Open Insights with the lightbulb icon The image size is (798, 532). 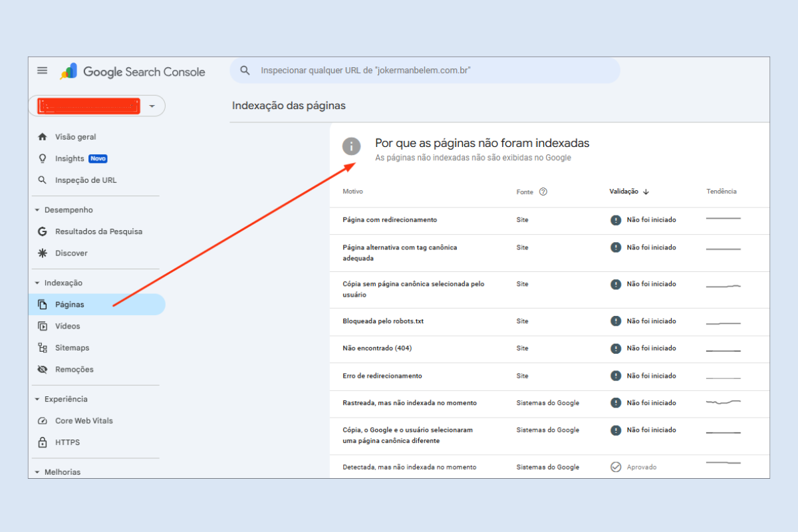pyautogui.click(x=43, y=158)
